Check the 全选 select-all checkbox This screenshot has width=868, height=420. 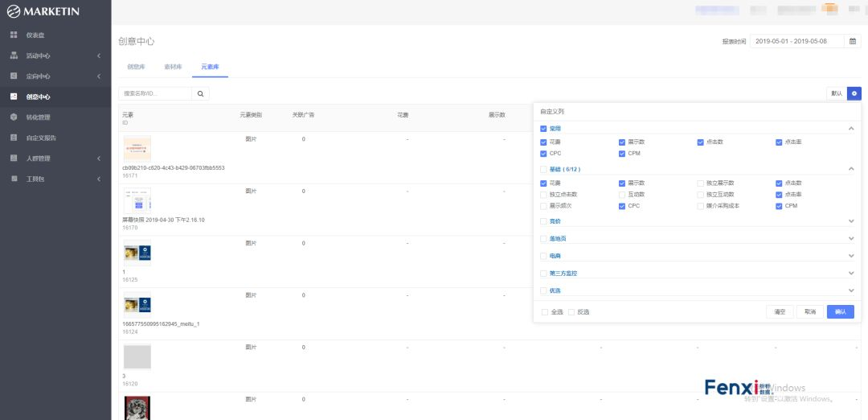[x=545, y=312]
